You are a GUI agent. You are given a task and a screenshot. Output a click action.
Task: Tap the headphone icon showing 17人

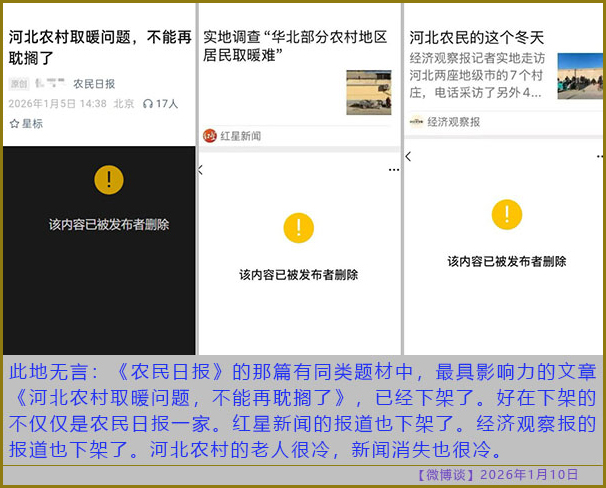tap(148, 103)
